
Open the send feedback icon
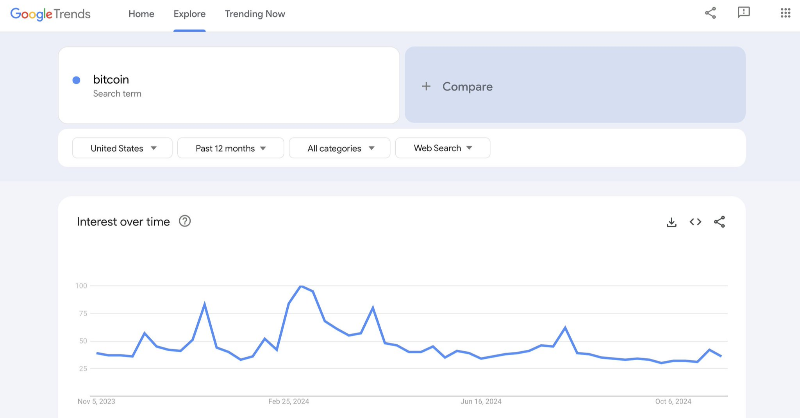tap(744, 13)
